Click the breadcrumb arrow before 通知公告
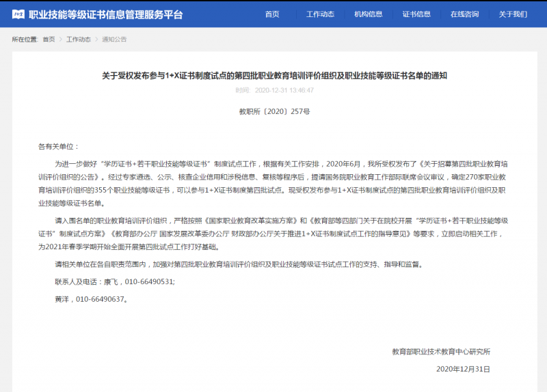This screenshot has height=392, width=547. [x=96, y=40]
